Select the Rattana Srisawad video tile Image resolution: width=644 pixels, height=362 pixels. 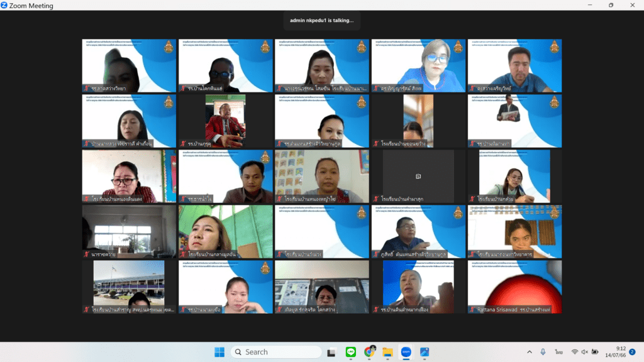point(514,287)
